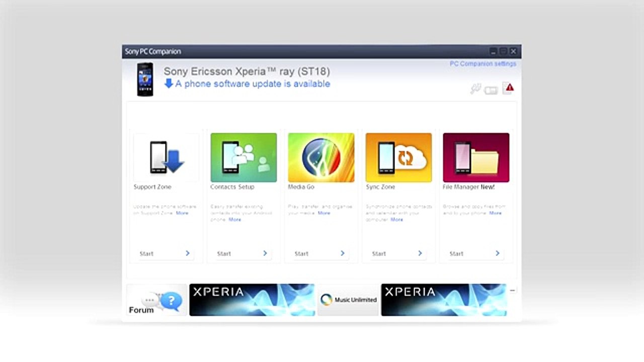Screen dimensions: 644x362
Task: Open the green Contacts Setup tile icon
Action: pyautogui.click(x=244, y=157)
